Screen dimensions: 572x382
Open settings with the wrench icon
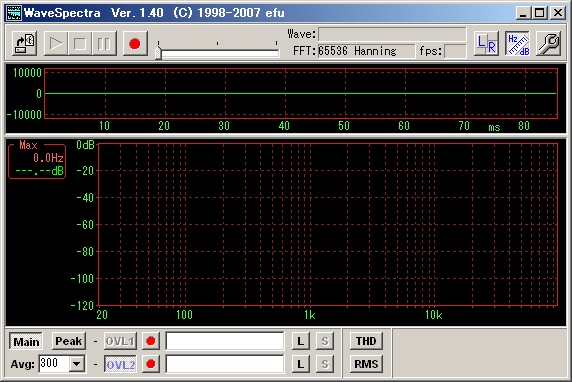(549, 44)
